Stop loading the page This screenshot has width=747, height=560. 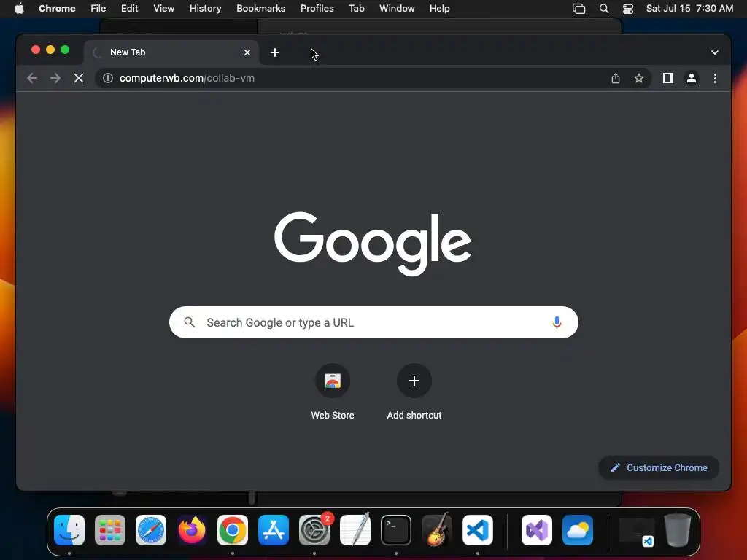tap(79, 78)
